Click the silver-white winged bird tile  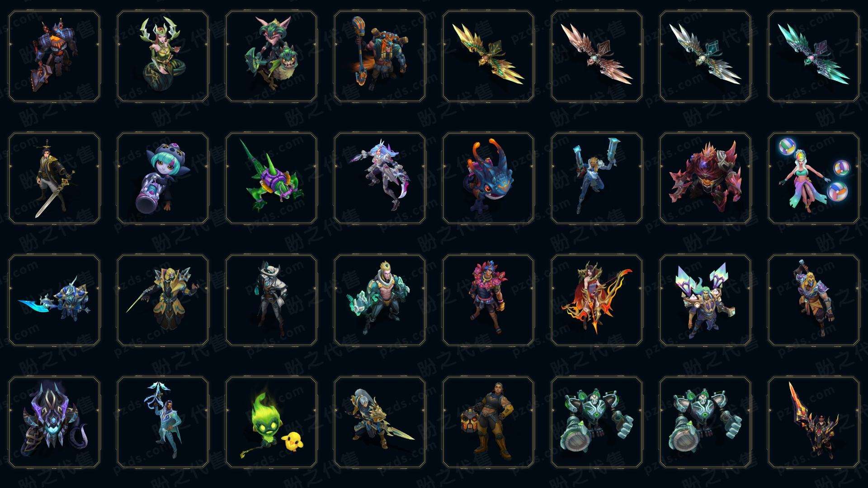(x=705, y=56)
